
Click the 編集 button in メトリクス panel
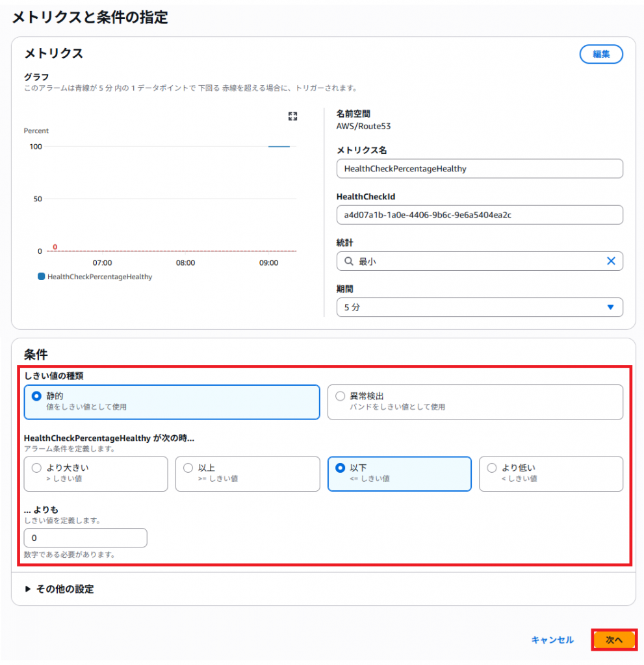click(600, 55)
